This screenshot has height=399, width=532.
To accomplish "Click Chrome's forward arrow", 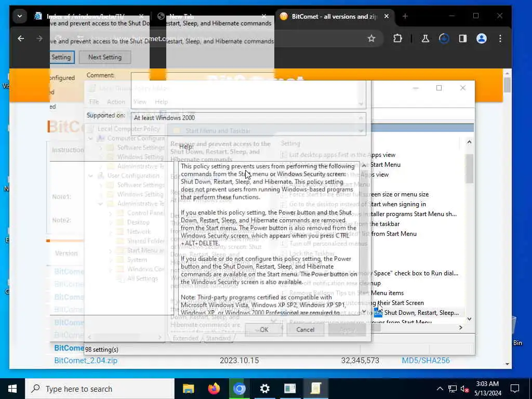I will coord(39,38).
